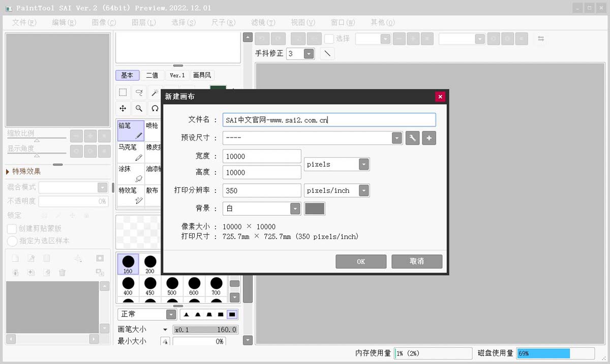The width and height of the screenshot is (610, 364).
Task: Pick the 160 brush size preset
Action: point(128,264)
